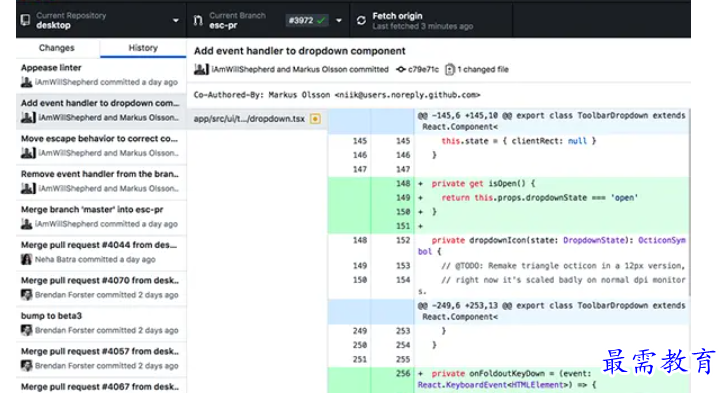Image resolution: width=724 pixels, height=393 pixels.
Task: Click avatar on bump to beta3 commit
Action: 26,330
